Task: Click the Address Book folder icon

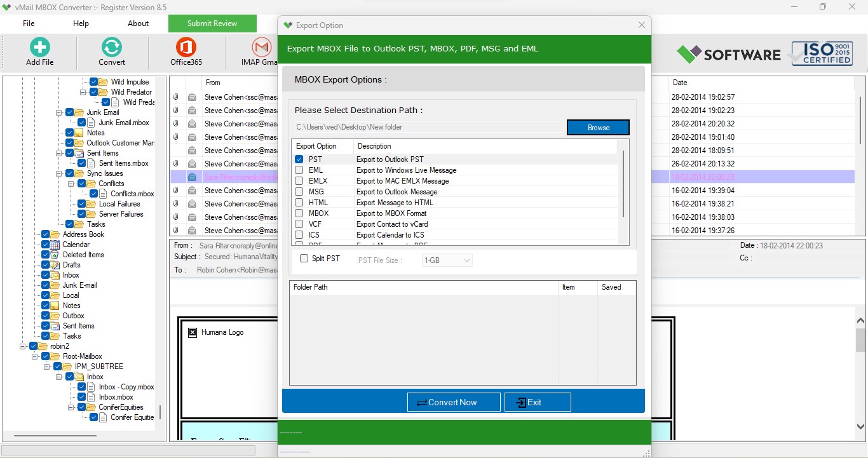Action: click(56, 234)
